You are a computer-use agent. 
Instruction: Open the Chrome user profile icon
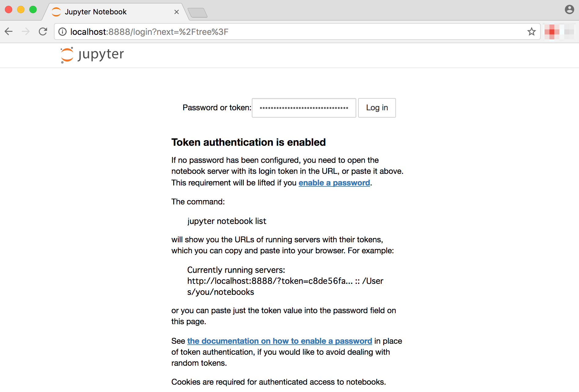point(569,9)
